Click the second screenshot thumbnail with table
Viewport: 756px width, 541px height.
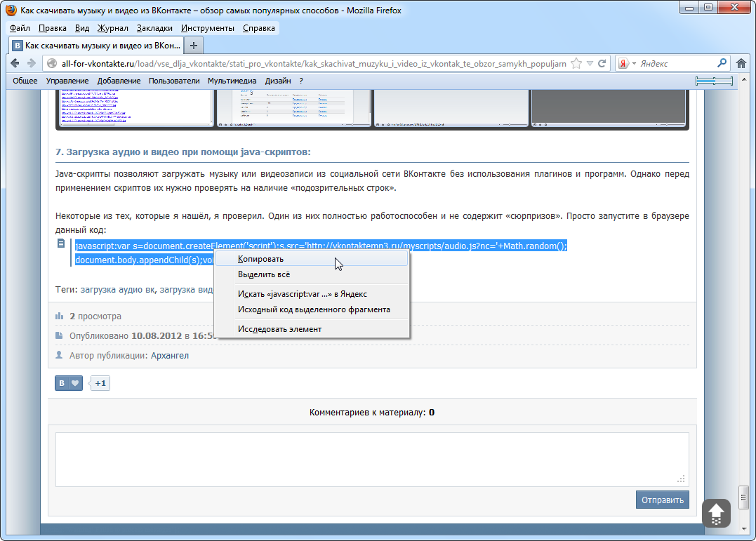(294, 107)
